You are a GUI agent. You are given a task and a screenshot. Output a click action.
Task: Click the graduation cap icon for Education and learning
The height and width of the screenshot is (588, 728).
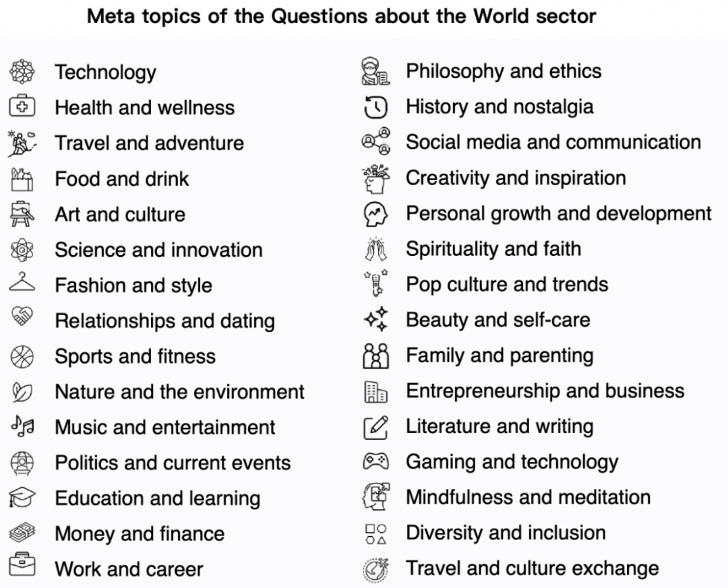pos(22,498)
